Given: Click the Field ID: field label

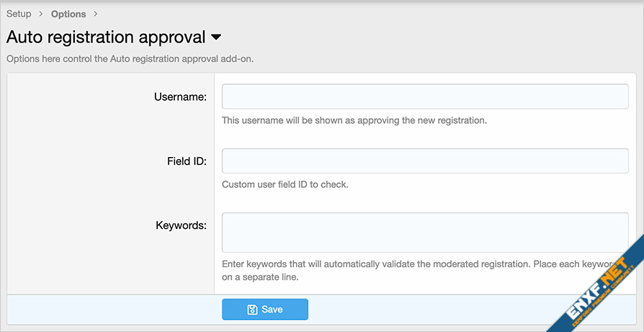Looking at the screenshot, I should point(186,161).
